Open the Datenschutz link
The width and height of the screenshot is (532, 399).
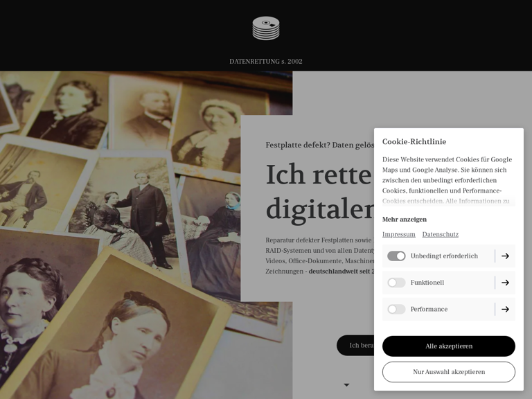tap(441, 234)
